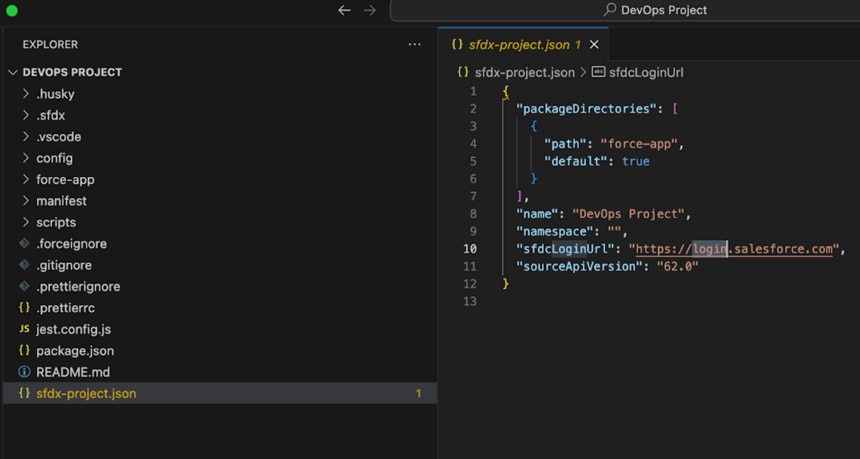Image resolution: width=860 pixels, height=459 pixels.
Task: Click the "sourceApiVersion" key
Action: tap(578, 267)
